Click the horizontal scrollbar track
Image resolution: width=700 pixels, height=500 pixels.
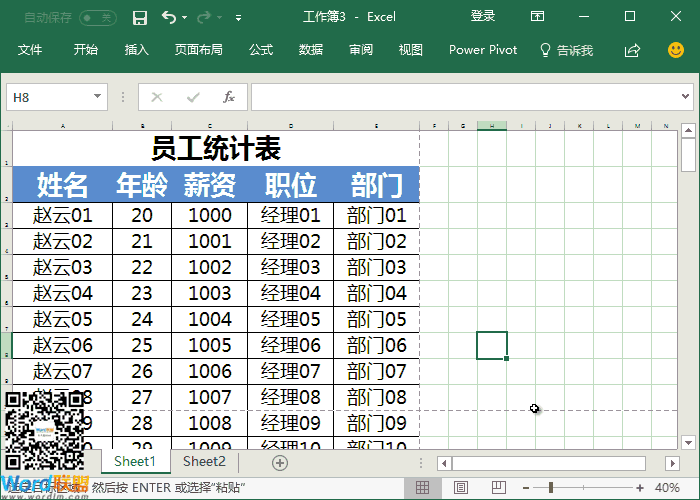click(549, 463)
